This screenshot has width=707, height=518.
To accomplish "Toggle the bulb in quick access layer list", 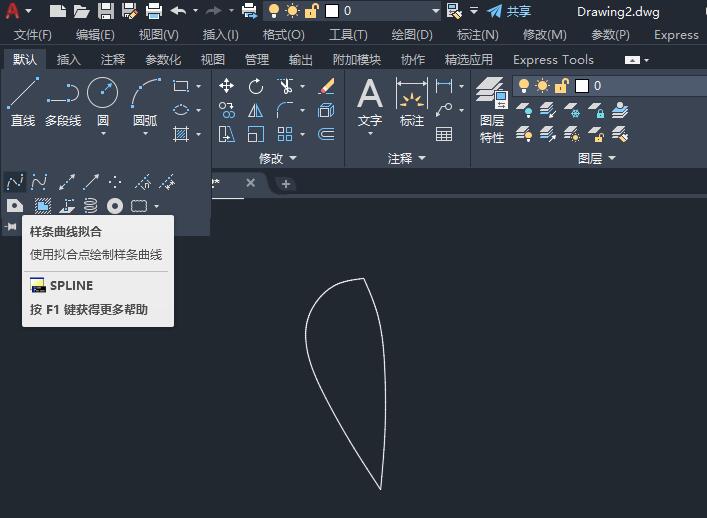I will click(x=273, y=11).
